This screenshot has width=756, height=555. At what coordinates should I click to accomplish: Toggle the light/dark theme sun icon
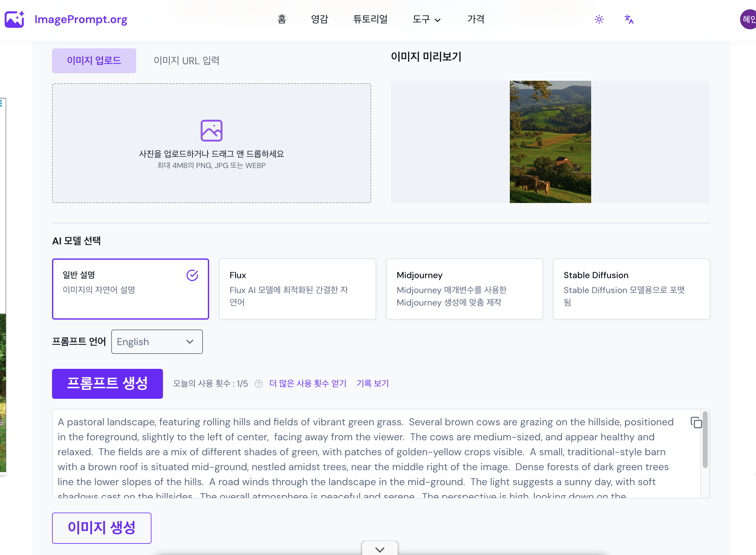599,19
